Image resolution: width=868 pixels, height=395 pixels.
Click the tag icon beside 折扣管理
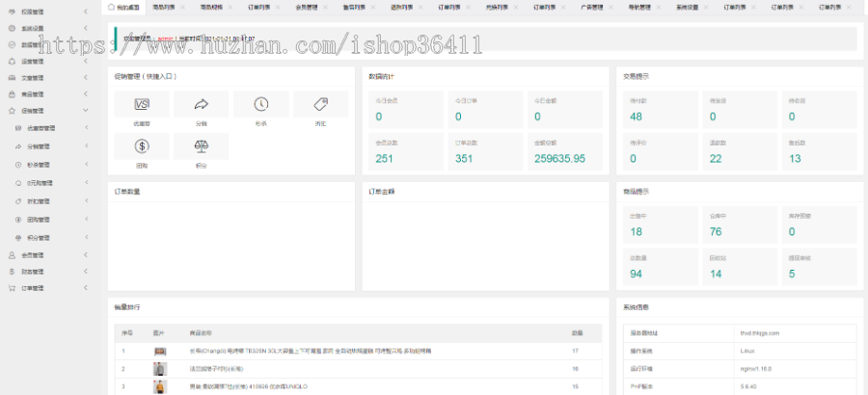[x=18, y=201]
